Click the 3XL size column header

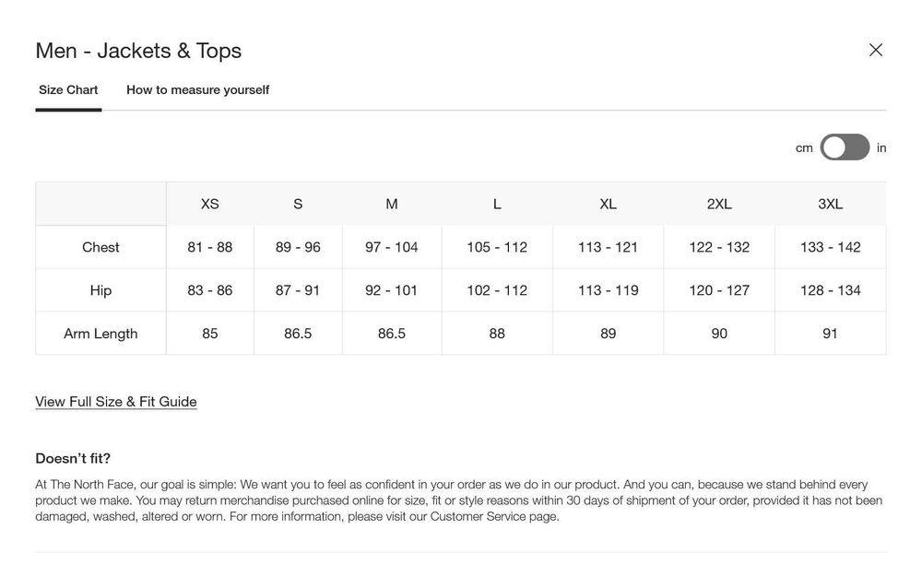830,204
